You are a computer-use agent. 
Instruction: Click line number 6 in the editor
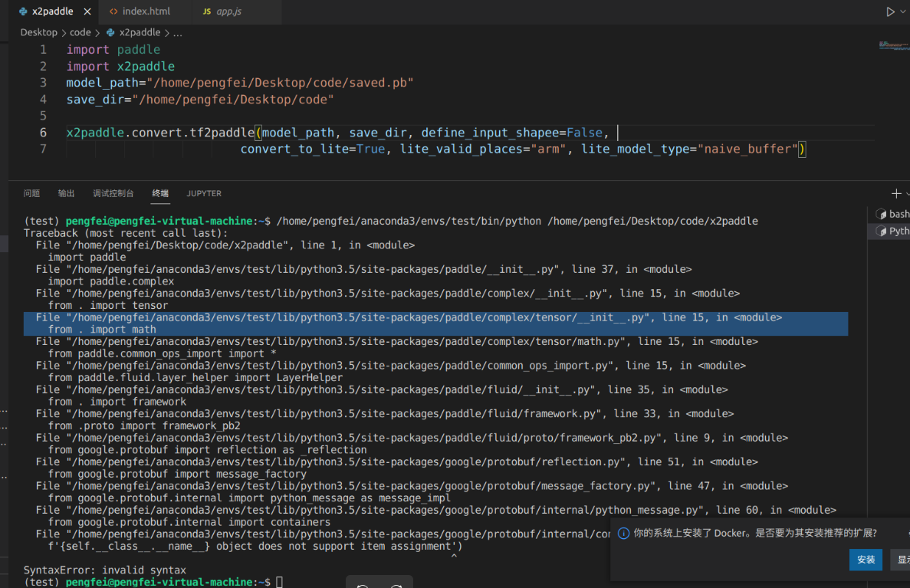tap(43, 132)
